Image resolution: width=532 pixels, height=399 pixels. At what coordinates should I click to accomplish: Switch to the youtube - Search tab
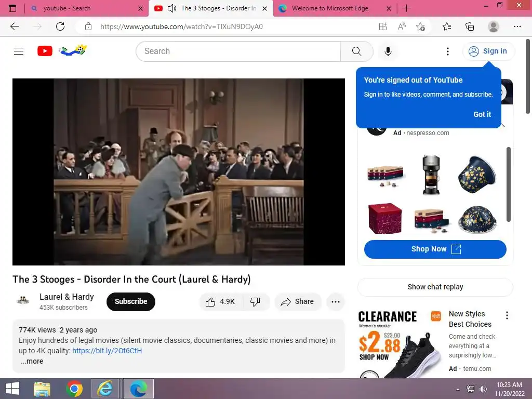(x=86, y=8)
